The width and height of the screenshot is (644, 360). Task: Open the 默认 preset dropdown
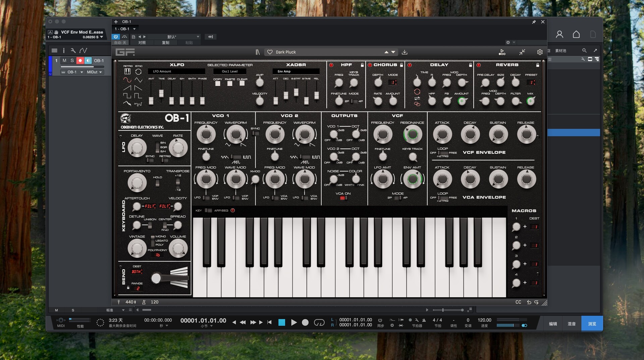point(174,37)
